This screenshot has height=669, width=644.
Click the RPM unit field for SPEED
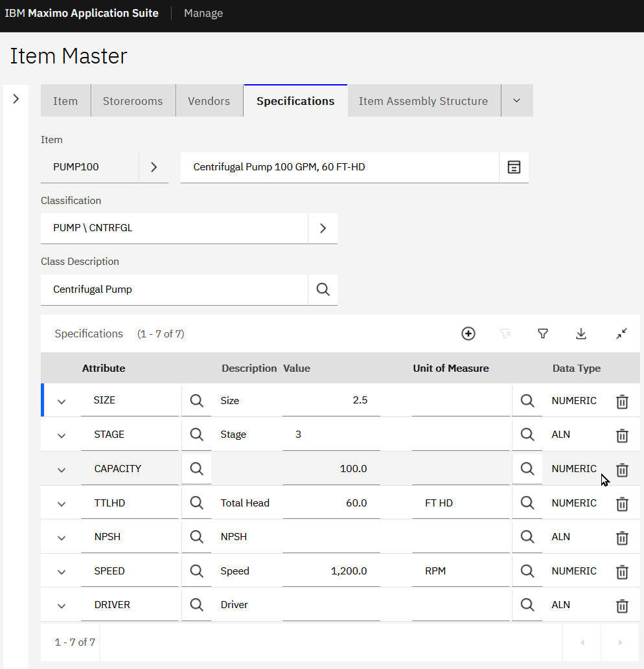tap(461, 571)
